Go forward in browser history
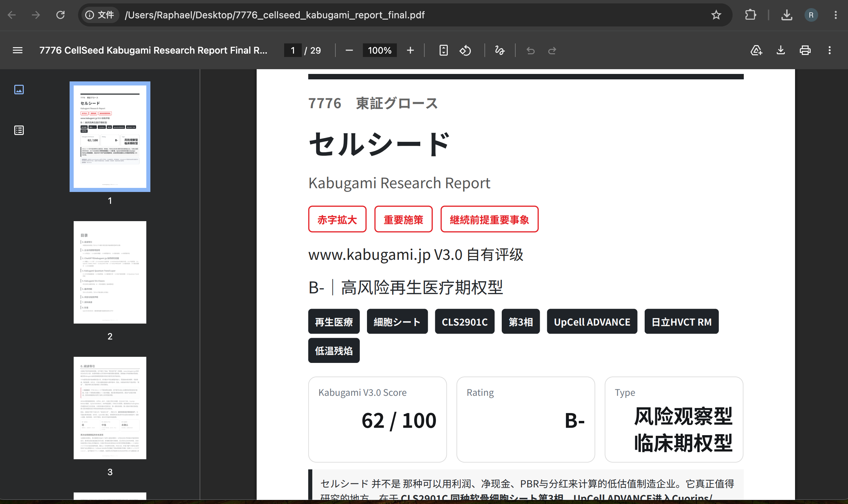This screenshot has width=848, height=504. 36,15
